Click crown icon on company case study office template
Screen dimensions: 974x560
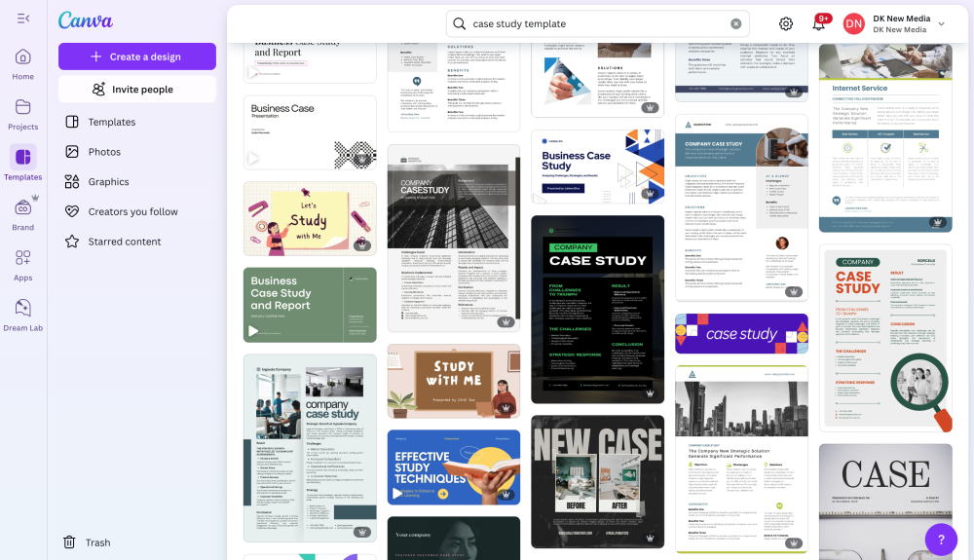coord(361,532)
